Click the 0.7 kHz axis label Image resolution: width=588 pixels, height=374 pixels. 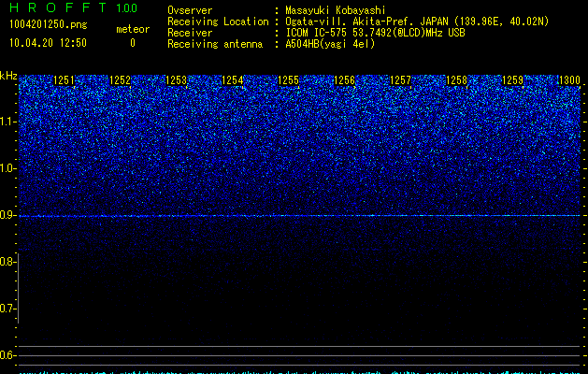click(8, 309)
